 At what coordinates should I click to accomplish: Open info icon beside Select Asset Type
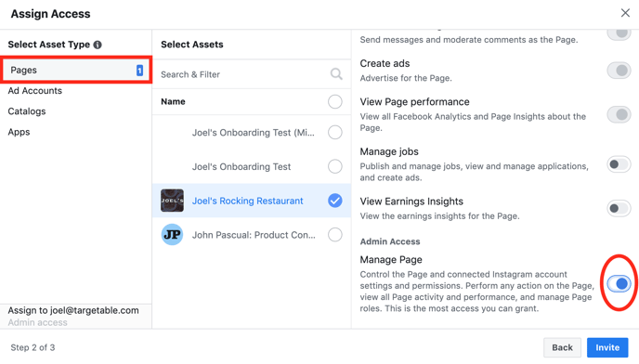[98, 45]
